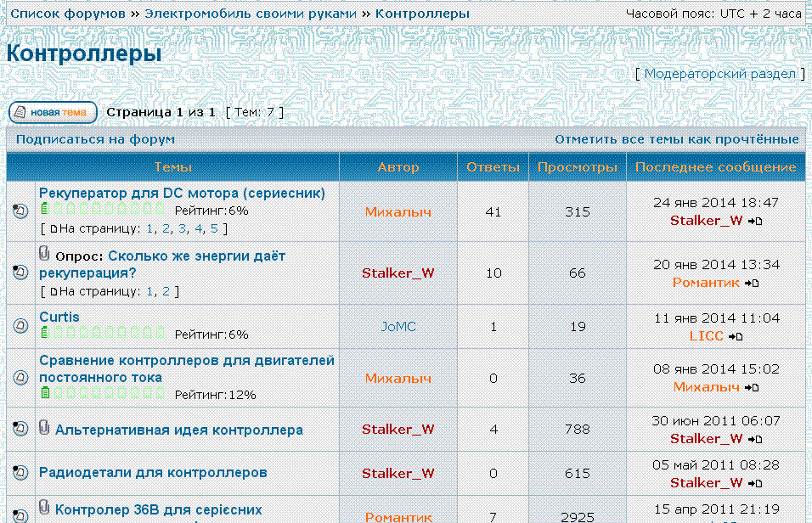Subscribe via Подписаться на форум

tap(95, 139)
